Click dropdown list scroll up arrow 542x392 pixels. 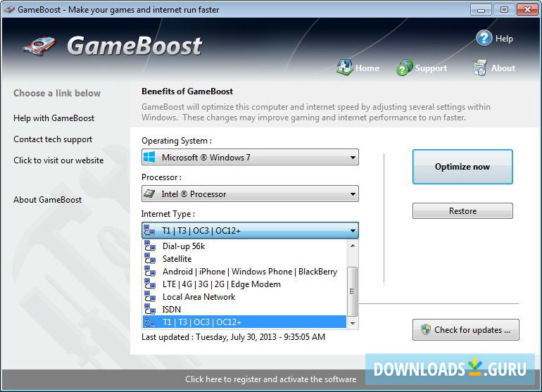pyautogui.click(x=353, y=246)
